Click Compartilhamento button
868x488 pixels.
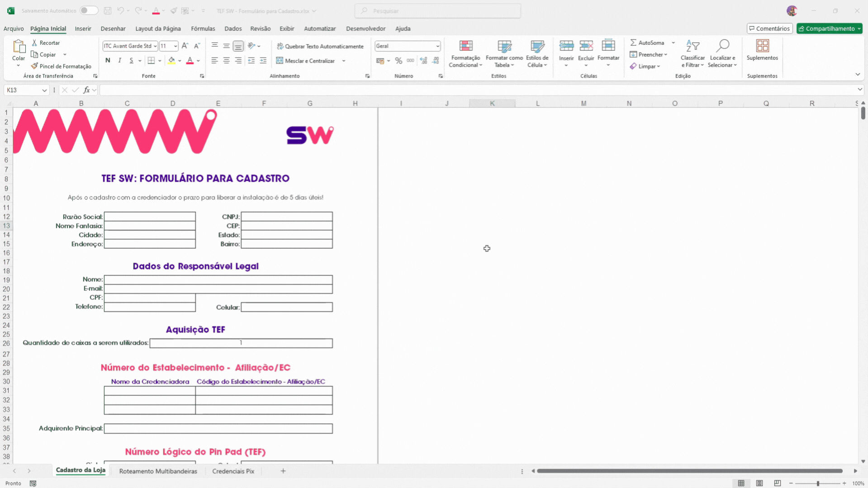coord(829,28)
